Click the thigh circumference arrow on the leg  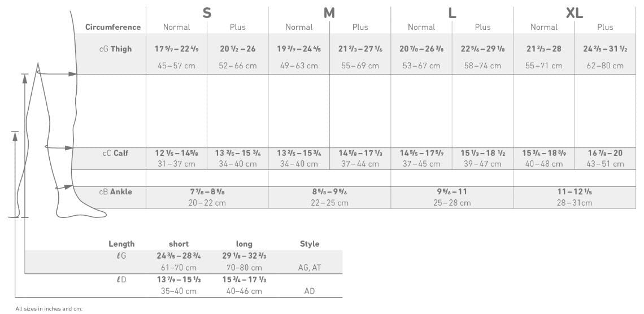point(56,73)
